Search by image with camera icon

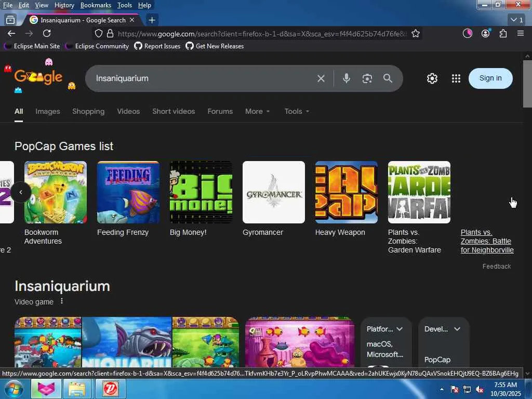click(x=367, y=78)
